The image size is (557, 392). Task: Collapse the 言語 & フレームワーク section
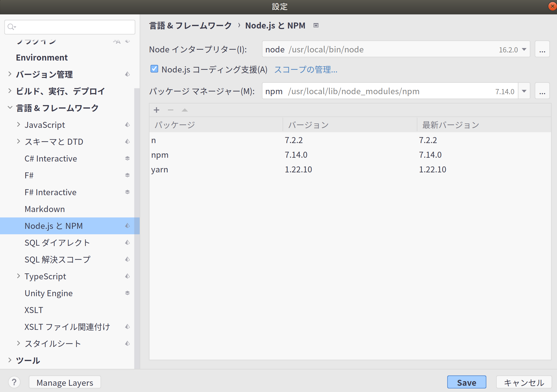point(10,108)
